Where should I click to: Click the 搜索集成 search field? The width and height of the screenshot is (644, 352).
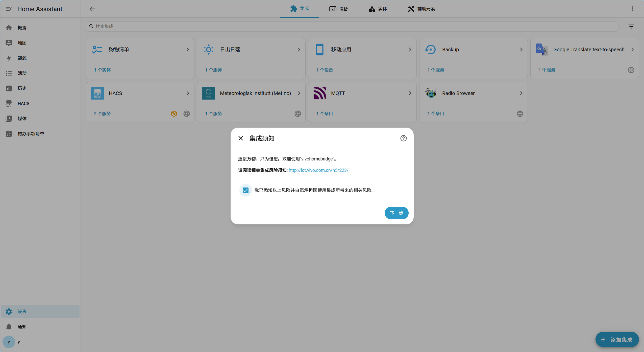[227, 26]
